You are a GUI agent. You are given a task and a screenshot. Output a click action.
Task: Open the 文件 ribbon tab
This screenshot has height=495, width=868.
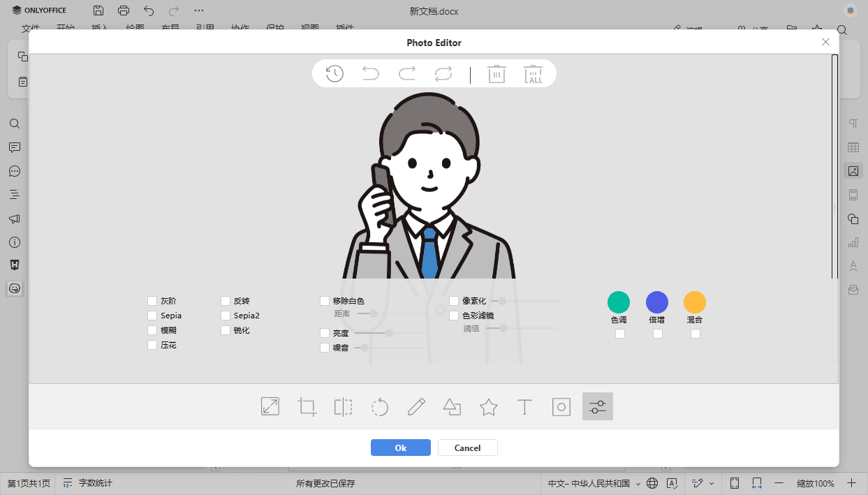pyautogui.click(x=31, y=28)
